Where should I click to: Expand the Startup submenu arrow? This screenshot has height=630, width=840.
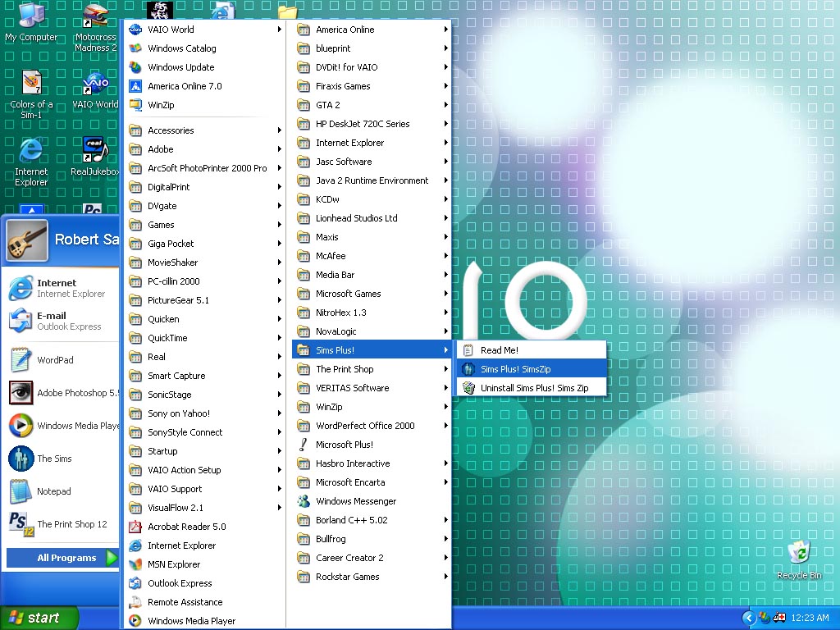279,451
